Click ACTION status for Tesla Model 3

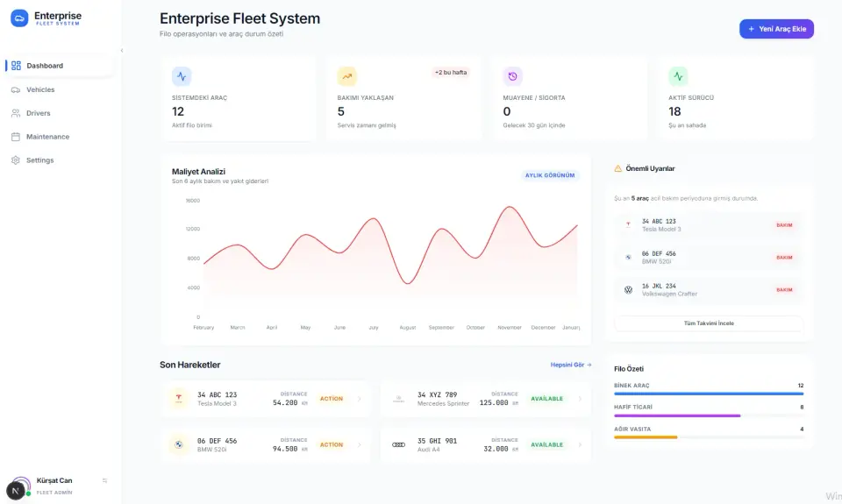(x=332, y=399)
